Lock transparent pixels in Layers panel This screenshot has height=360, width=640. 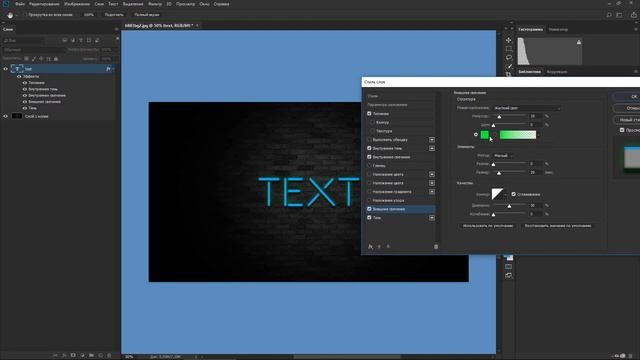point(27,58)
